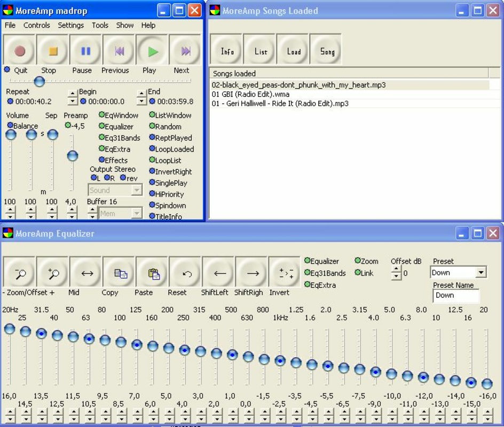
Task: Decrease Offset dB with down arrow
Action: [x=396, y=276]
